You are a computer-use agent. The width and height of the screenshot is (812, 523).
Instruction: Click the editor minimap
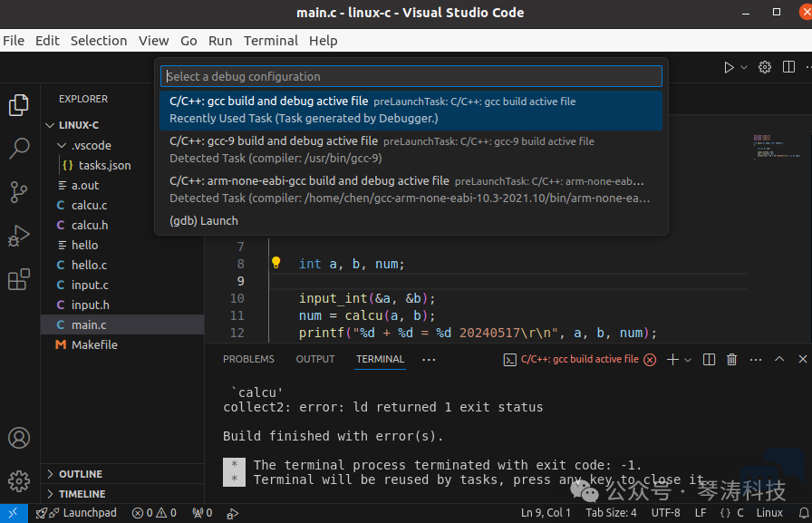click(777, 147)
